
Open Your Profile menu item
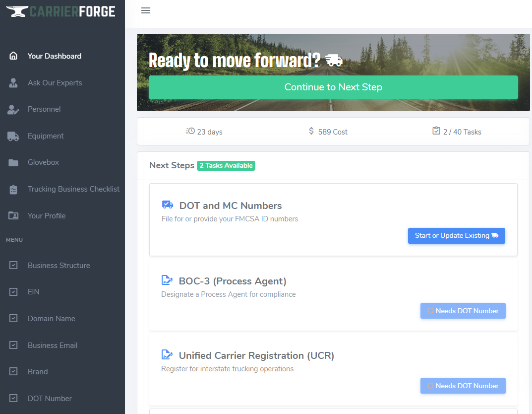pos(47,216)
